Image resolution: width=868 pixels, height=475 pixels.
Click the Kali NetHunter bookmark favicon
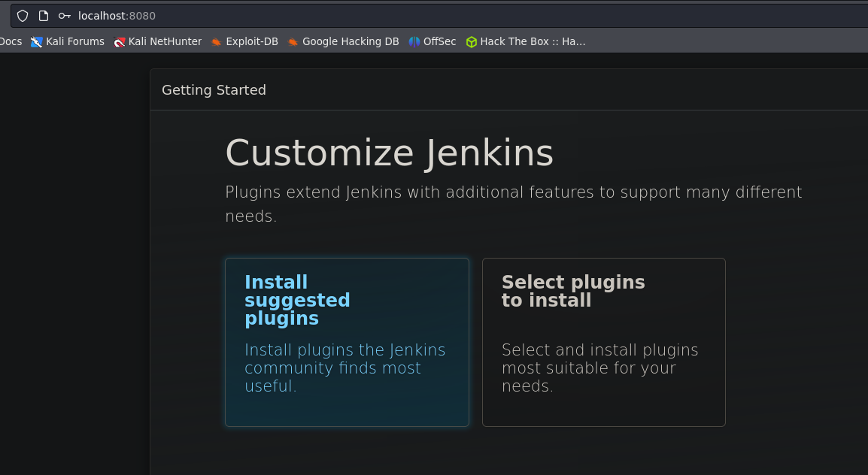pos(120,42)
